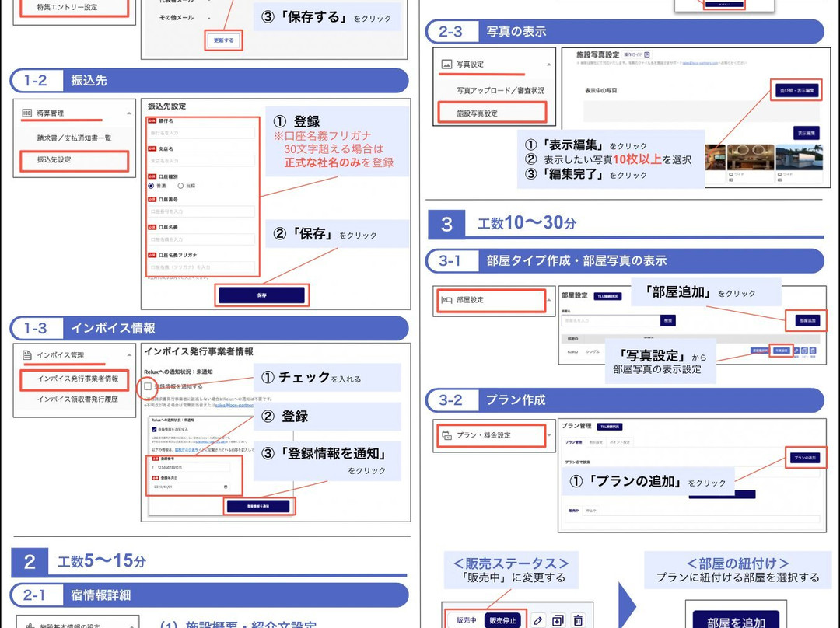Click the 写真設定 picture icon
The width and height of the screenshot is (840, 628).
446,65
